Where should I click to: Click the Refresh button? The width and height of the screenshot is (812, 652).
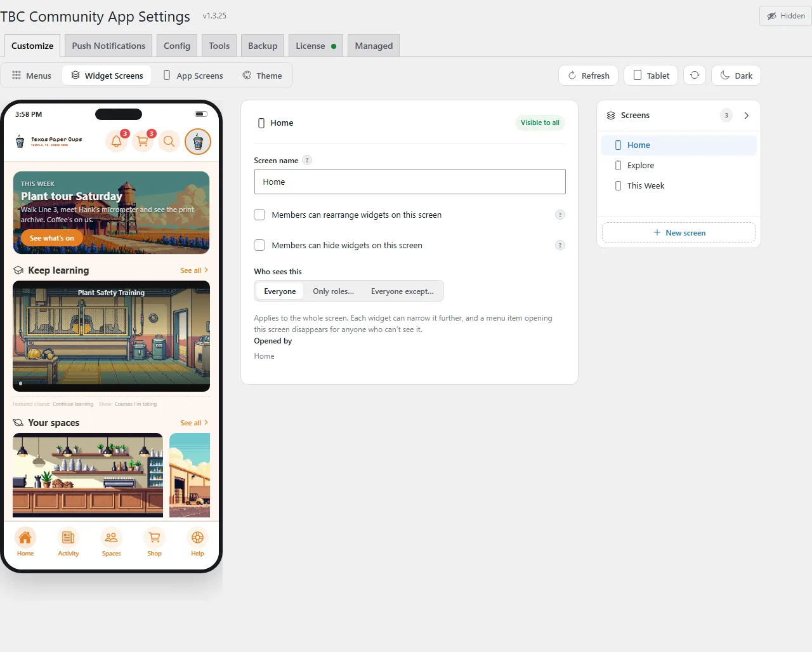point(588,75)
